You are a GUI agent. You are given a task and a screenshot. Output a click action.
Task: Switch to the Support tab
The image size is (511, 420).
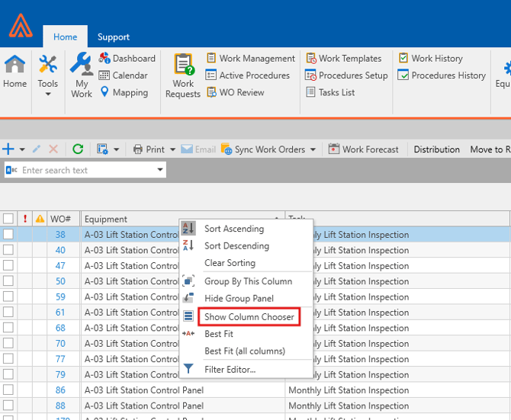coord(113,37)
